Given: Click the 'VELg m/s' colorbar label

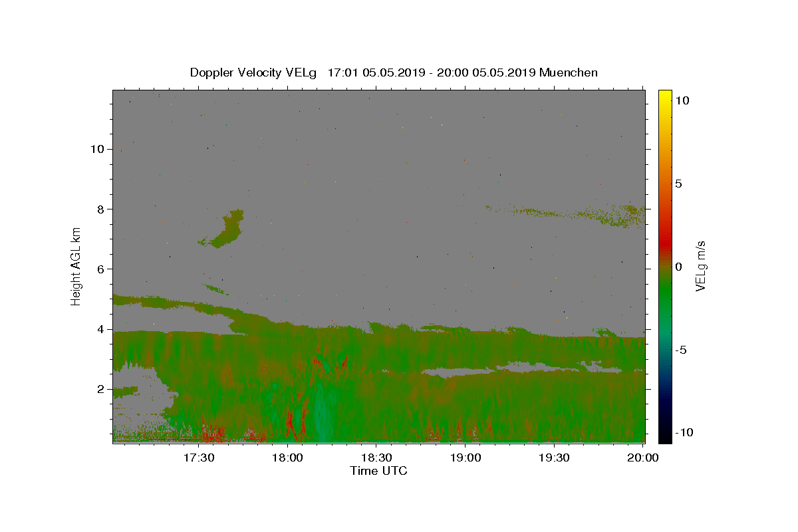Looking at the screenshot, I should [700, 267].
